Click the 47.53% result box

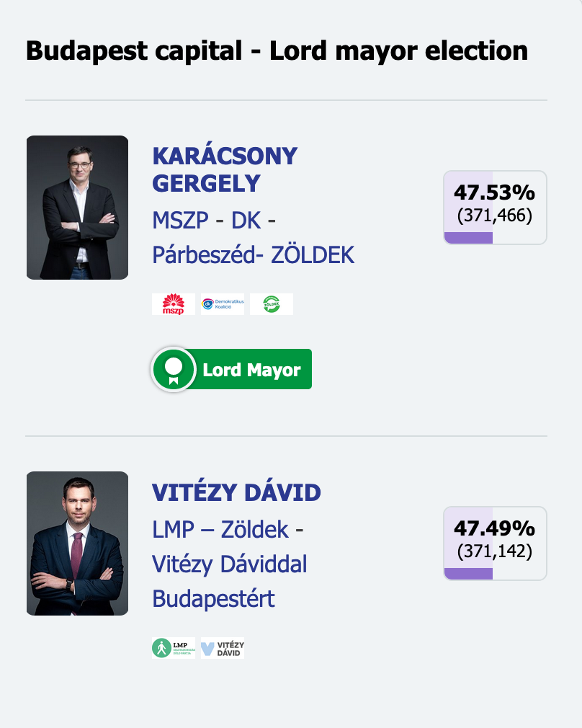(496, 208)
